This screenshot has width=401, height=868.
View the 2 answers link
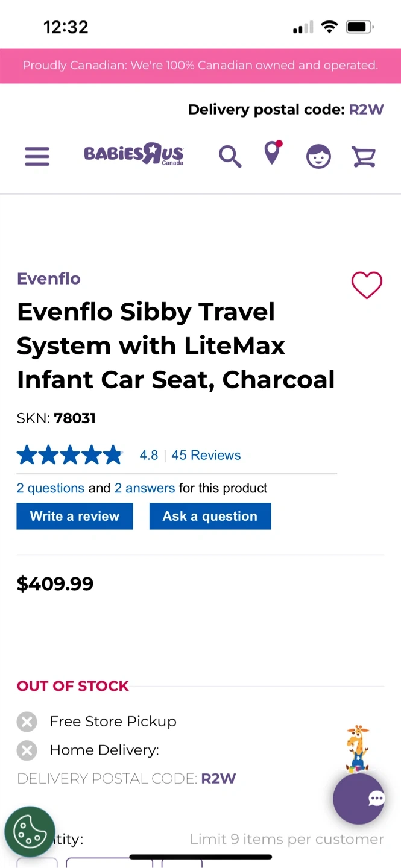tap(145, 488)
